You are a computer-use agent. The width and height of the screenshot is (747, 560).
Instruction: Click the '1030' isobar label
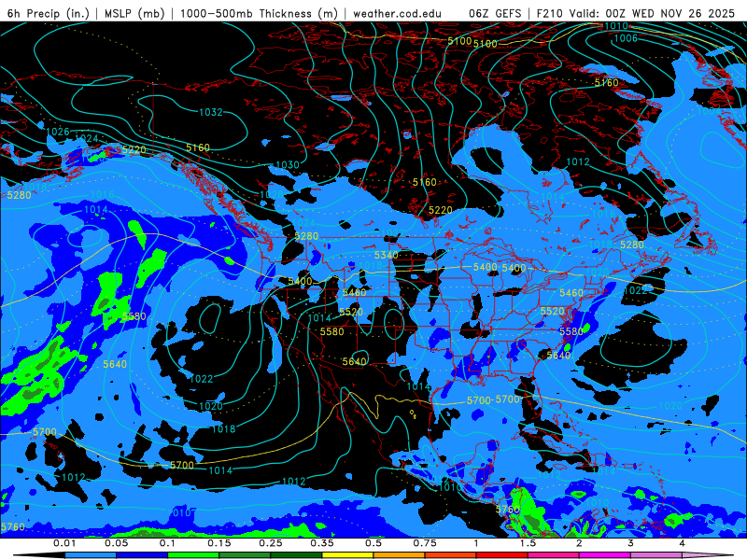288,165
